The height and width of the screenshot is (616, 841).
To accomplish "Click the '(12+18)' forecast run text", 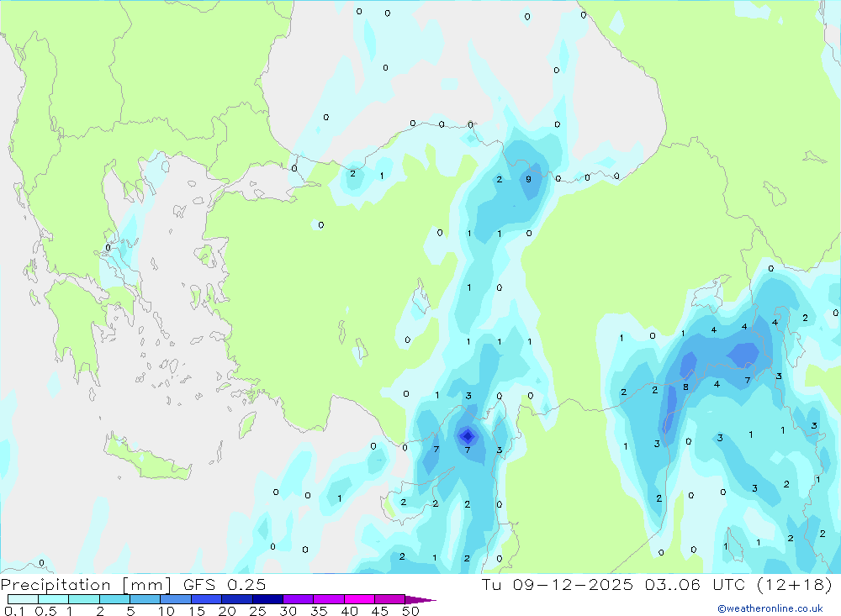I will coord(795,584).
